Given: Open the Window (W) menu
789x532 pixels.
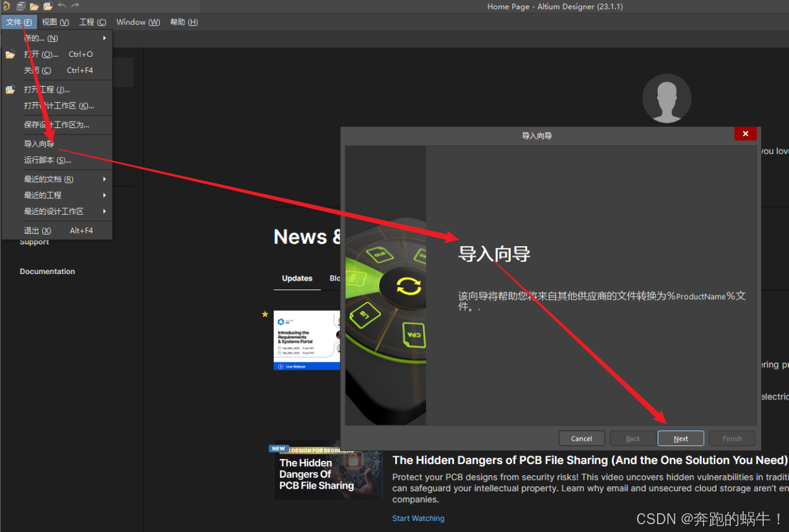Looking at the screenshot, I should click(x=138, y=22).
